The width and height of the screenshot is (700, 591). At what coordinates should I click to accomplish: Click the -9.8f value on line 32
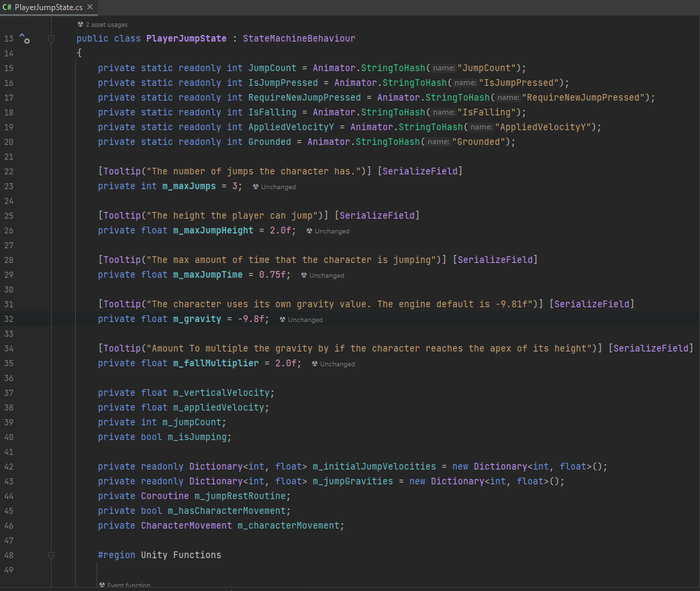(251, 319)
